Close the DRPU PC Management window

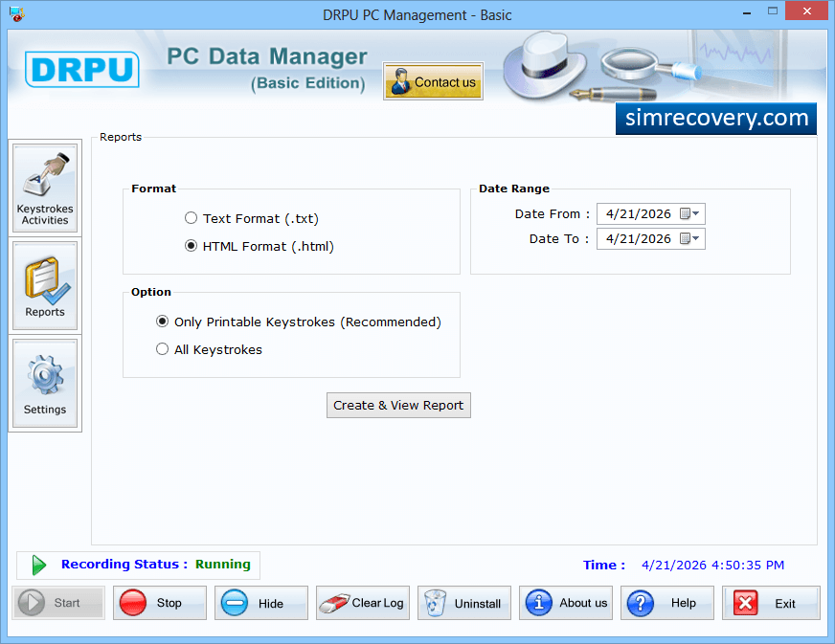[807, 11]
